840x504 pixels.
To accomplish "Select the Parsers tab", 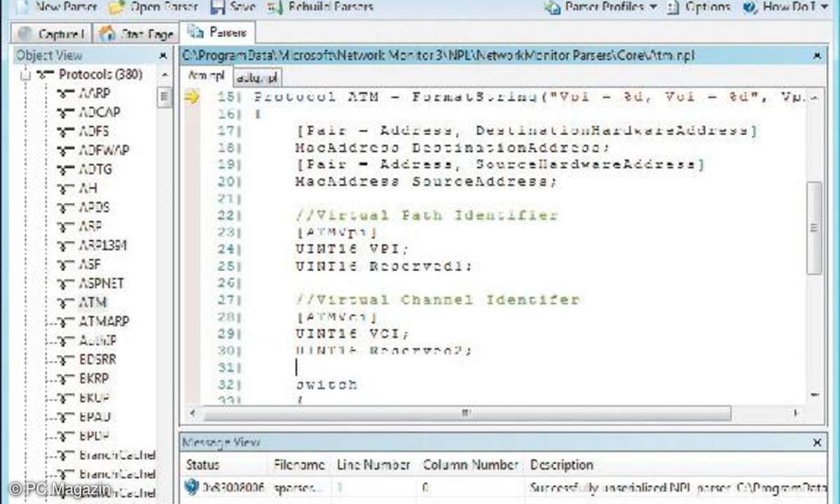I will point(217,33).
